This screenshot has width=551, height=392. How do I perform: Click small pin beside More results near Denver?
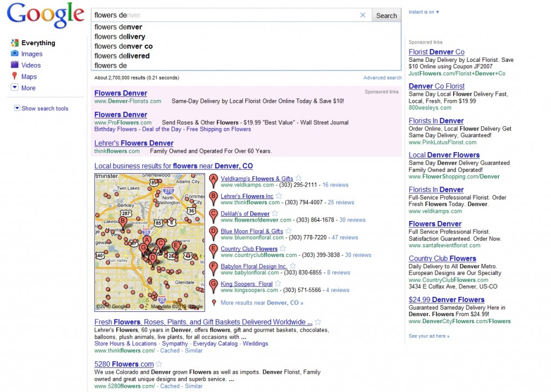click(x=214, y=302)
